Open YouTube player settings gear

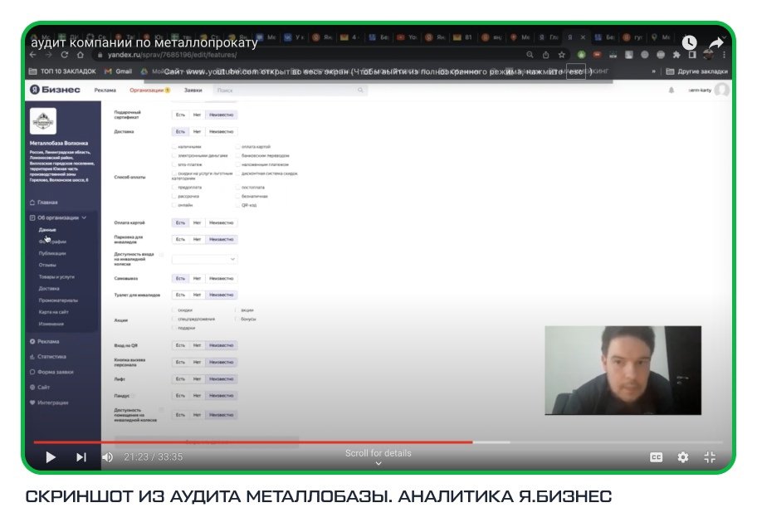(682, 456)
